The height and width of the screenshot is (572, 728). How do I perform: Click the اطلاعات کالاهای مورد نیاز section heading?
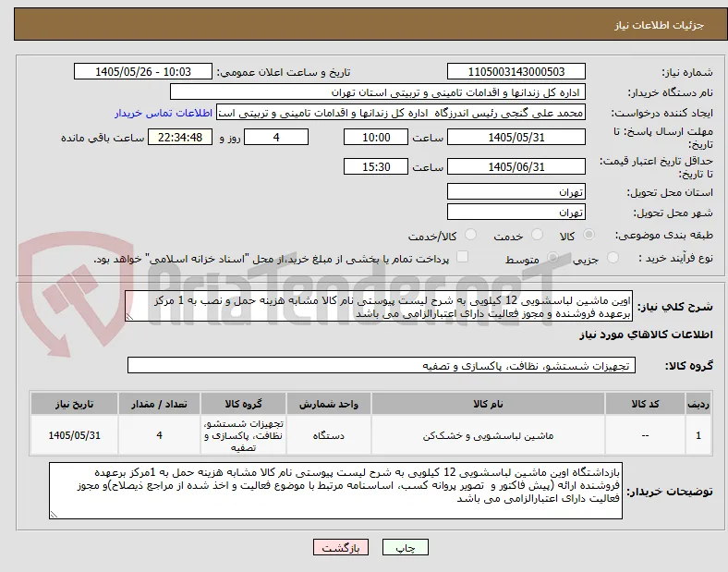click(x=646, y=335)
